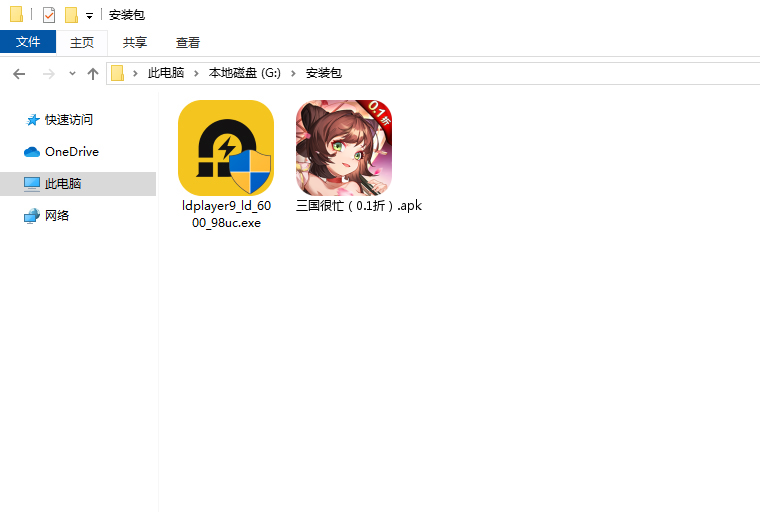Go back with the back arrow
760x512 pixels.
(19, 74)
